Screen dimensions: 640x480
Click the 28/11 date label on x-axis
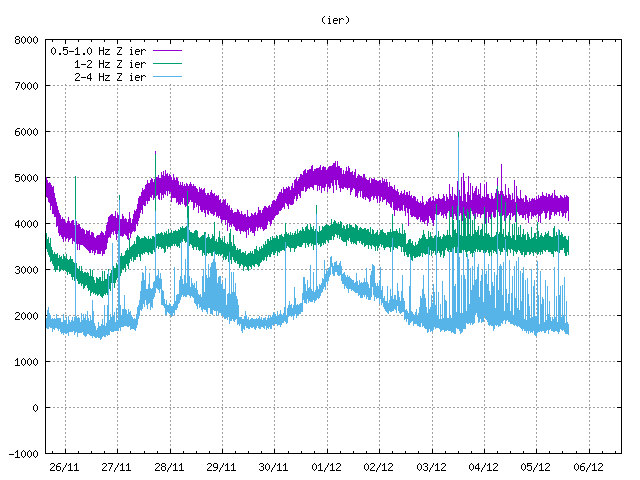point(169,467)
